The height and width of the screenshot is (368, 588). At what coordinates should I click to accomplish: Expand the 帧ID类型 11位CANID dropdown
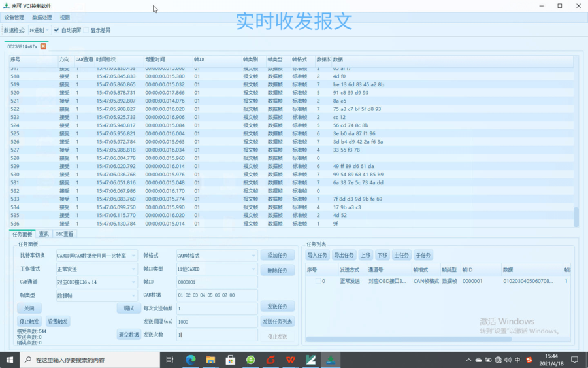pyautogui.click(x=217, y=269)
